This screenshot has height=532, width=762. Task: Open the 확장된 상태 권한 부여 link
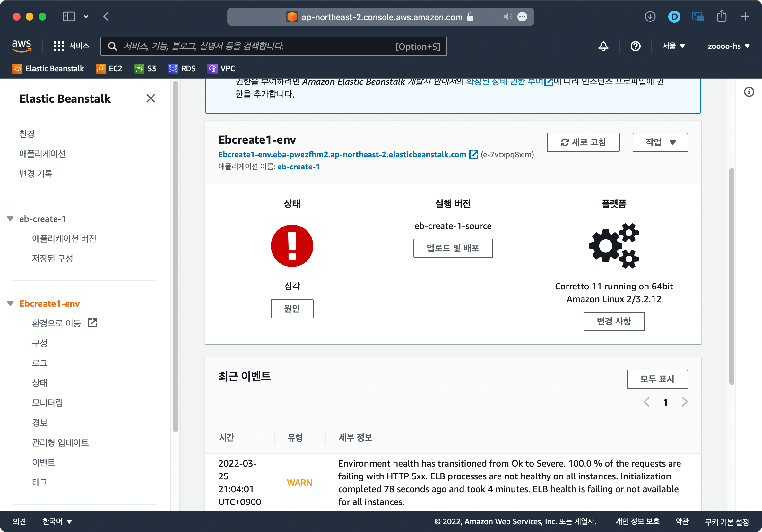(505, 82)
